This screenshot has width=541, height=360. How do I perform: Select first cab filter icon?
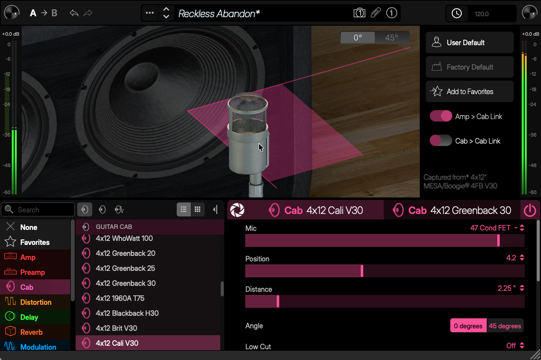85,210
